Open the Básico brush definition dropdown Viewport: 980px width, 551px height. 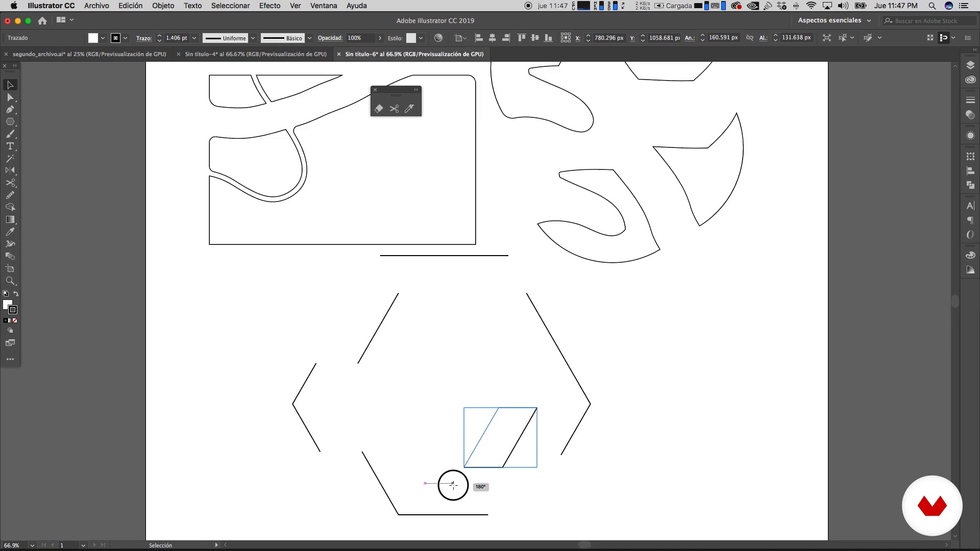(309, 38)
